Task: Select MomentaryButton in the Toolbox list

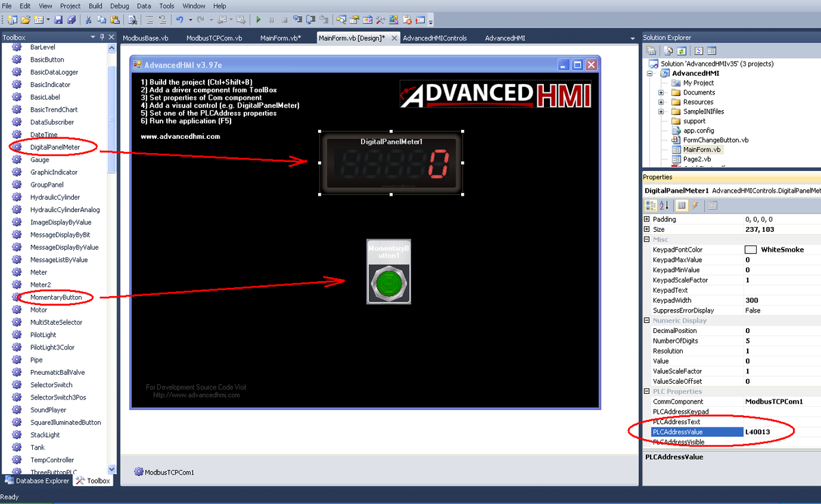Action: click(x=55, y=297)
